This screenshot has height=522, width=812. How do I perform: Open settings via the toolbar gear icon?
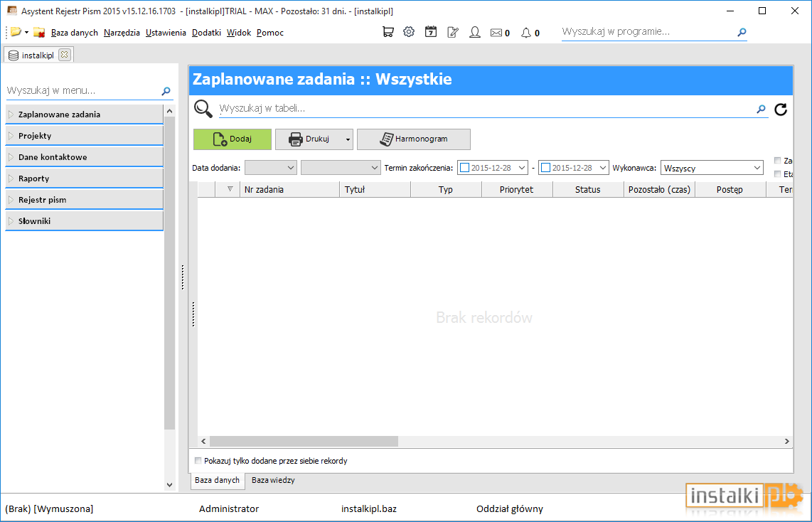coord(409,32)
